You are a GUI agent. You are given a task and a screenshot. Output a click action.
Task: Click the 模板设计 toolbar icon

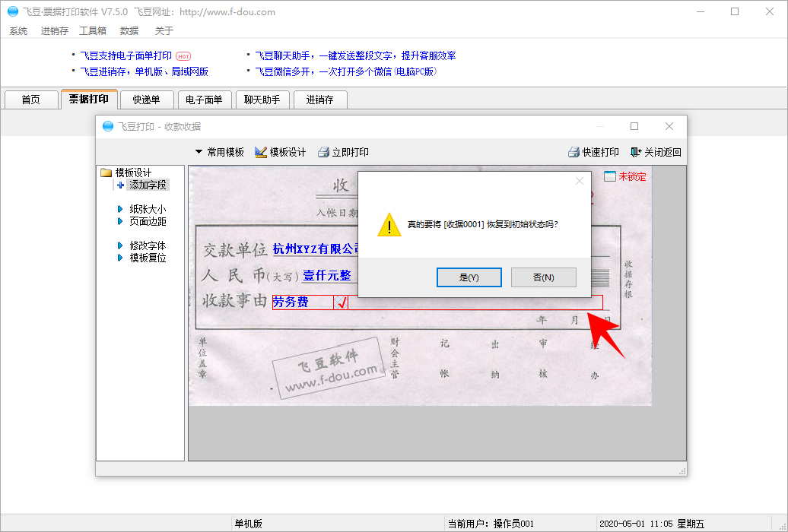(260, 152)
